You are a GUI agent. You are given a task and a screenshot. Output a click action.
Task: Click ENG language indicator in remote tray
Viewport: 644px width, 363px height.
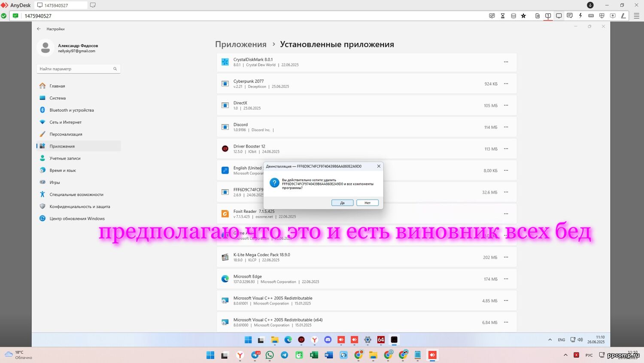coord(562,340)
